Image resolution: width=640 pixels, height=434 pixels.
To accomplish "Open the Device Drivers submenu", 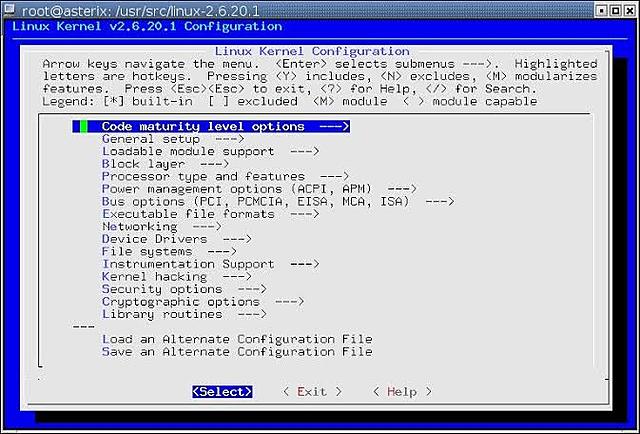I will coord(177,239).
